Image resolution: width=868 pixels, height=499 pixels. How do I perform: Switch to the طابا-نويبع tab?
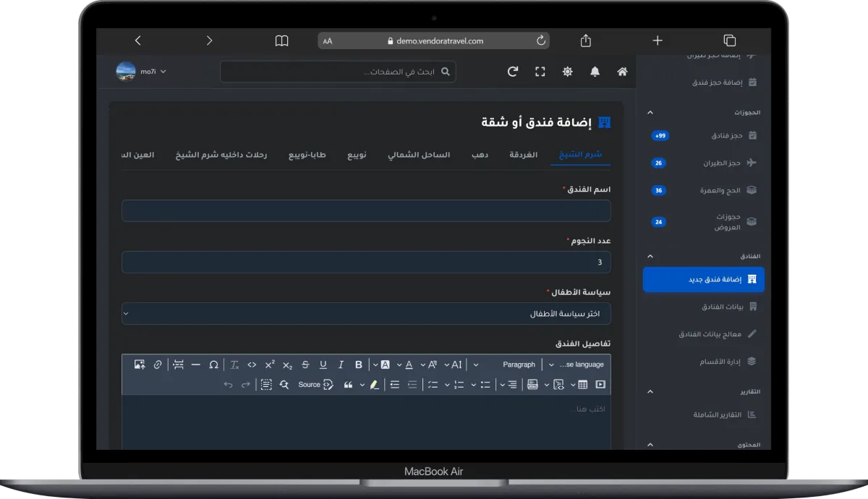click(307, 155)
